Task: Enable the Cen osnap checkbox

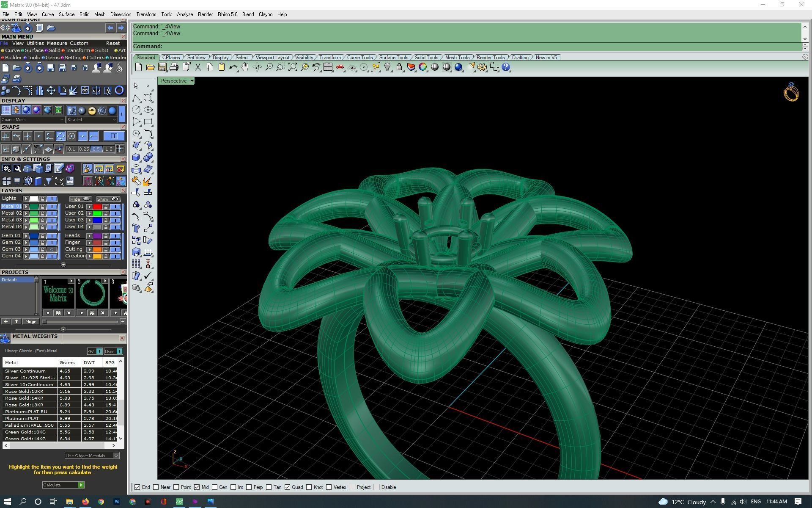Action: tap(215, 487)
